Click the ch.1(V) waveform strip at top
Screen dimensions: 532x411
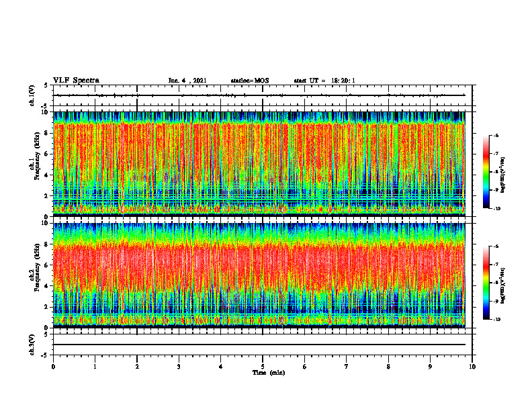click(263, 95)
